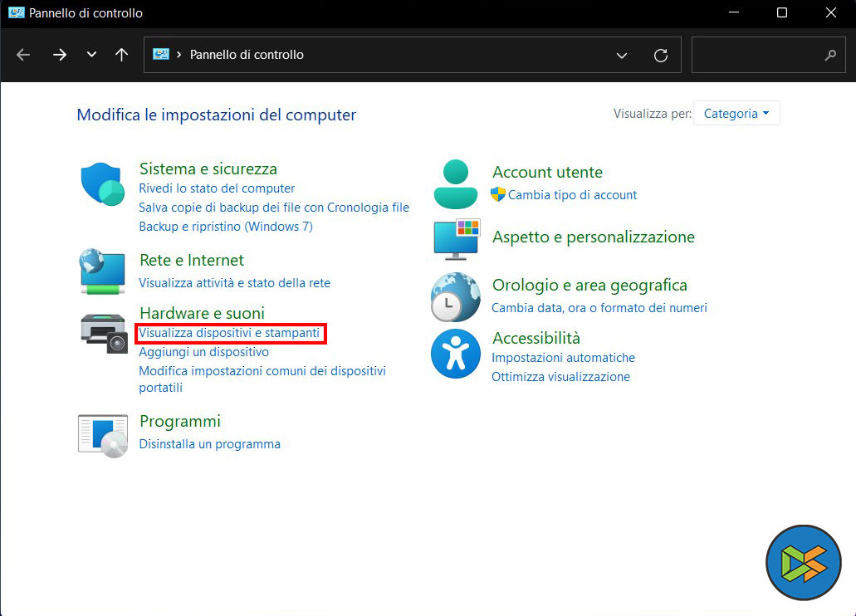Click Cambia tipo di account

(572, 195)
